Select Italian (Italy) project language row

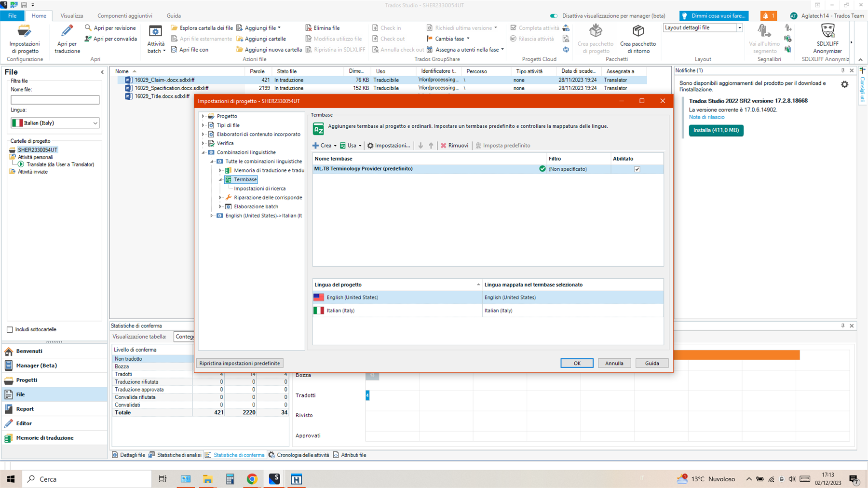[x=488, y=311]
